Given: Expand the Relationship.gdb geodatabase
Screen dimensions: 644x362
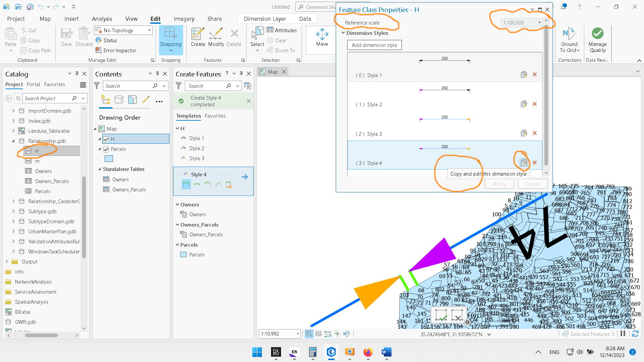Looking at the screenshot, I should point(14,141).
